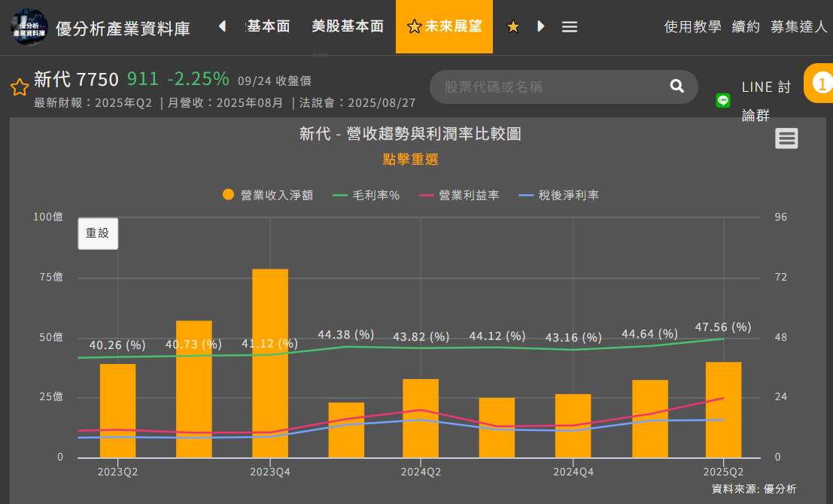Click the 優分析產業資料庫 logo image
Screen dimensions: 833x504
pyautogui.click(x=29, y=27)
